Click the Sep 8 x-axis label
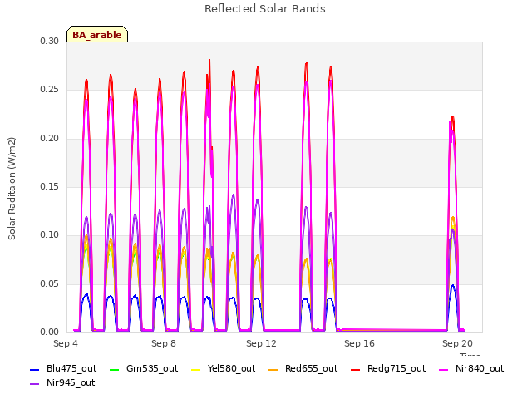Screen dimensions: 532x399 [x=164, y=343]
